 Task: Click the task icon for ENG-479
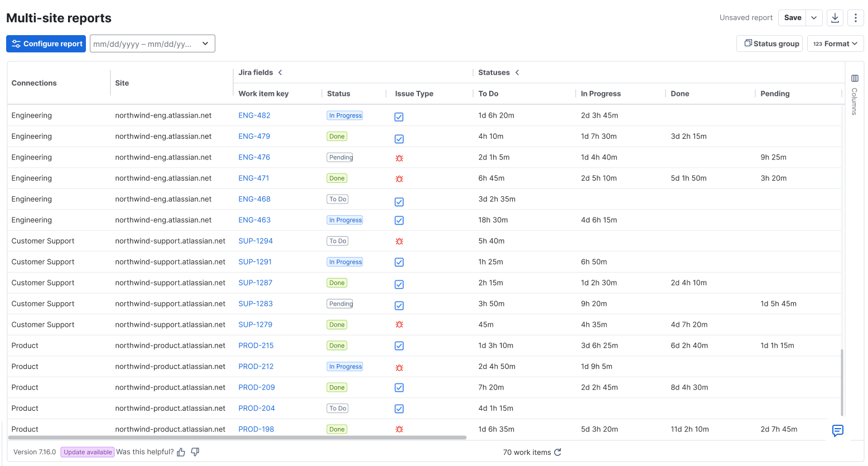(x=399, y=139)
